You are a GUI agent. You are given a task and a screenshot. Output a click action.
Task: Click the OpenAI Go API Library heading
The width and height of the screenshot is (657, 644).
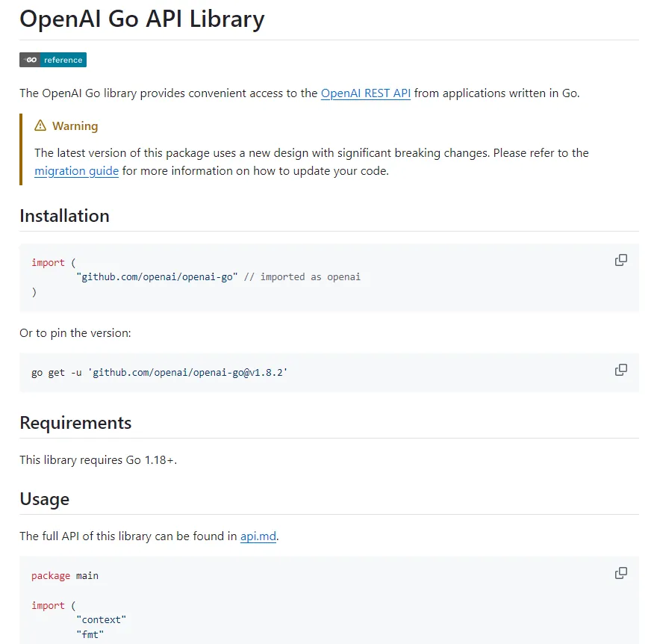pyautogui.click(x=142, y=19)
